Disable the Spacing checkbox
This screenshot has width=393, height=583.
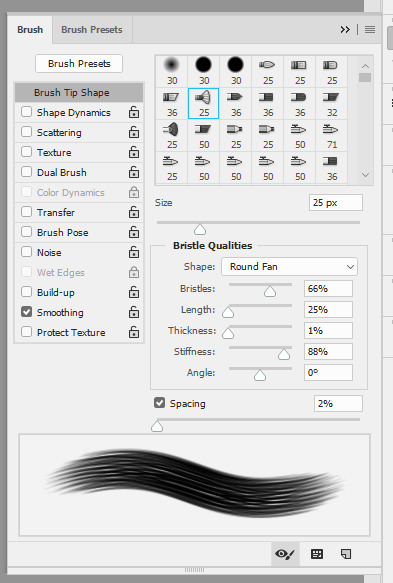[160, 403]
